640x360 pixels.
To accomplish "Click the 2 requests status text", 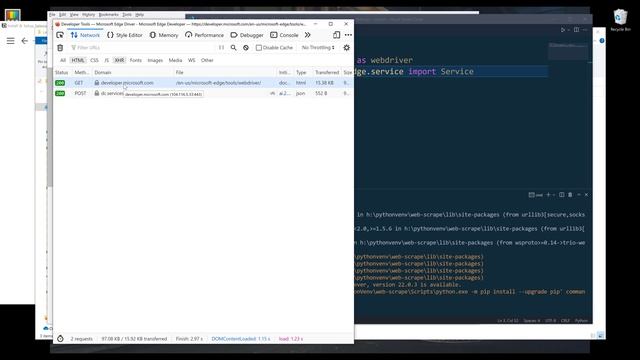I will [x=81, y=339].
